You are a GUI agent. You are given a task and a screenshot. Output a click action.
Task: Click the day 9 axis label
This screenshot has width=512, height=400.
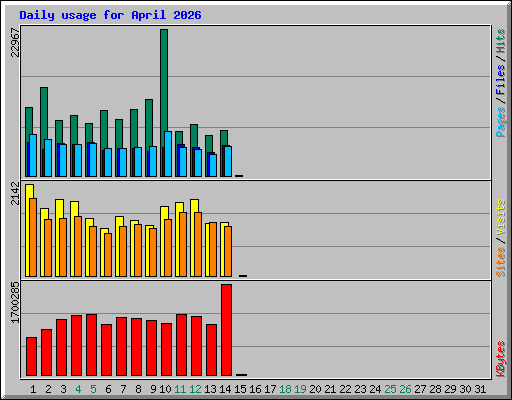click(153, 389)
